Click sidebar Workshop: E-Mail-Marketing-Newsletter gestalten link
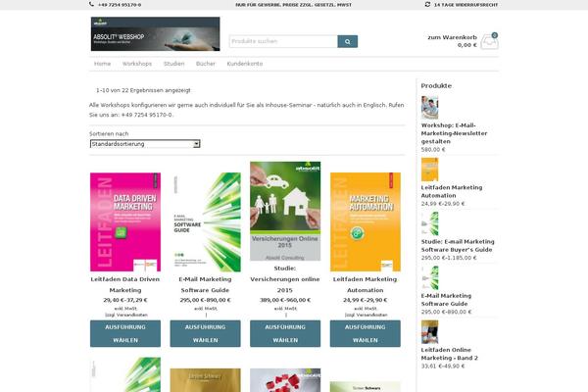Viewport: 588px width, 392px height. pos(454,133)
